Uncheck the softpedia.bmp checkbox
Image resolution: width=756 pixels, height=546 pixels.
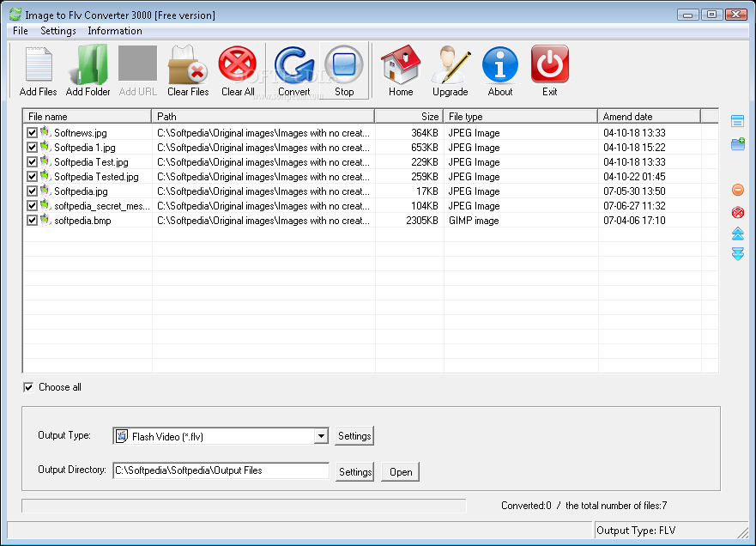(33, 221)
